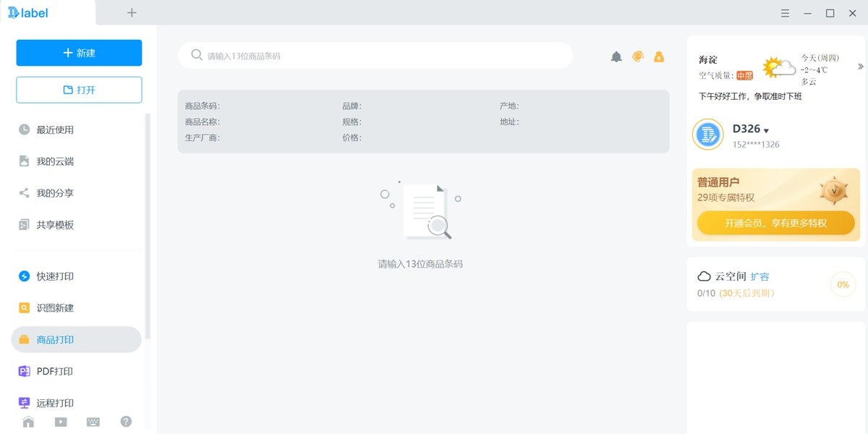Click the 开通会员 upgrade button
This screenshot has height=434, width=868.
click(x=775, y=223)
